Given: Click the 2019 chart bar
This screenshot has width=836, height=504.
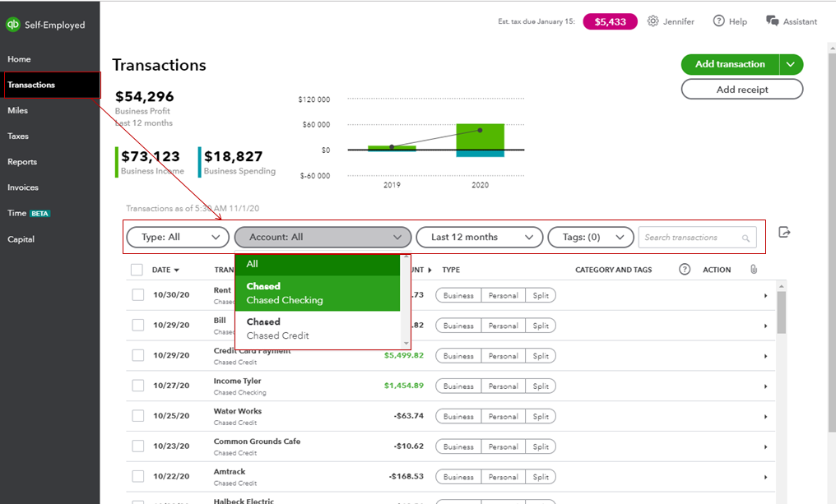Looking at the screenshot, I should coord(392,148).
